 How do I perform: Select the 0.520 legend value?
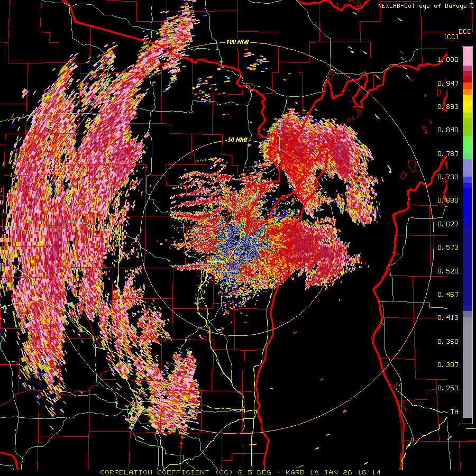point(448,271)
